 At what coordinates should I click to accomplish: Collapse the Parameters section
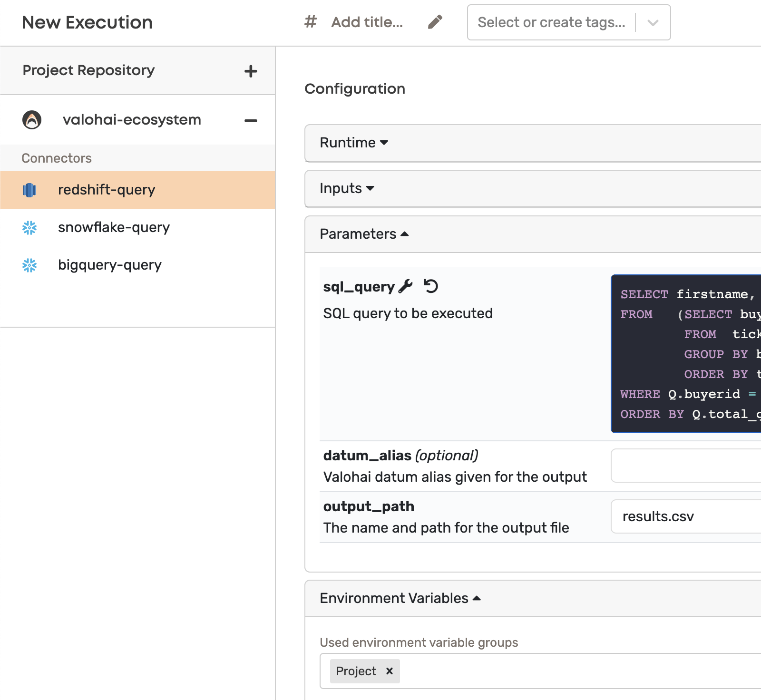tap(533, 234)
